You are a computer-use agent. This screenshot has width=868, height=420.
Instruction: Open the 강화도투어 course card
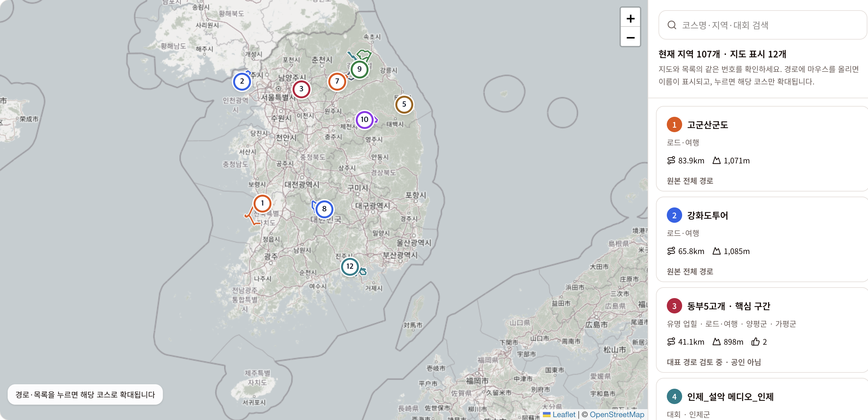762,239
